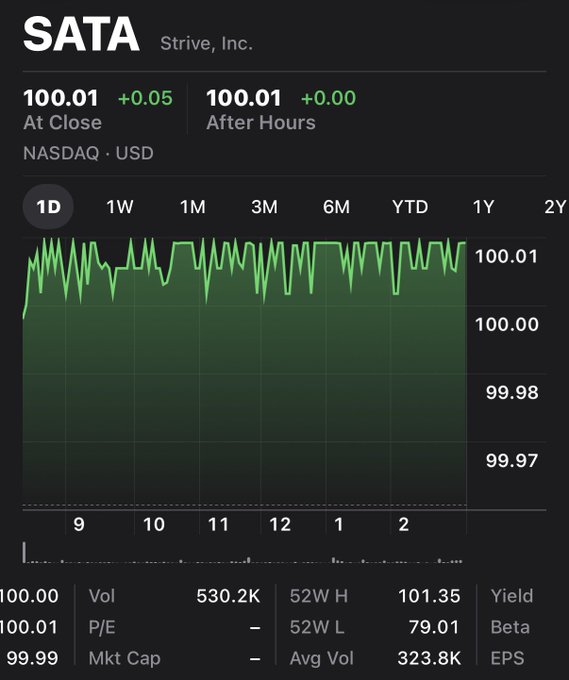Click the Mkt Cap label
569x680 pixels.
click(x=124, y=658)
